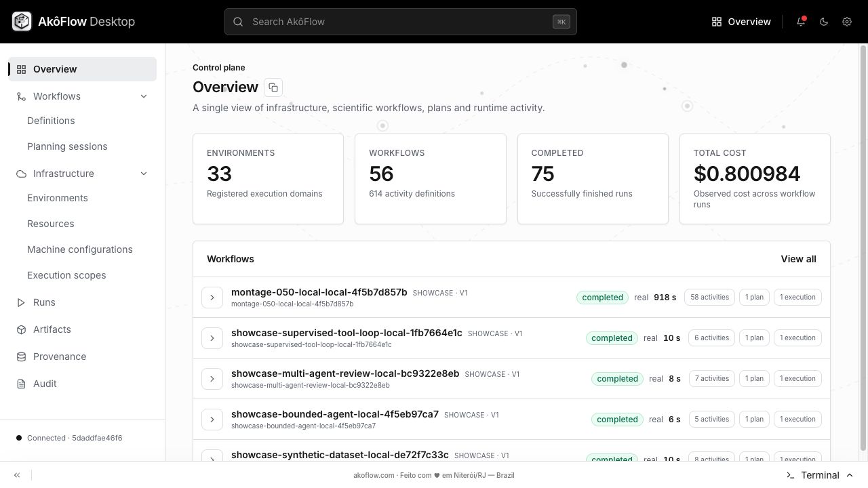Click the Total Cost stat card

[x=755, y=179]
